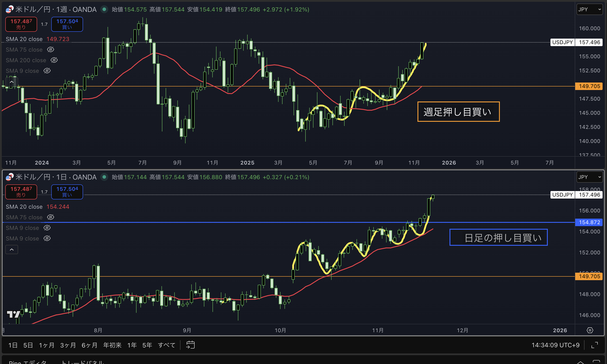Click the fullscreen chart icon
607x364 pixels.
(x=594, y=345)
